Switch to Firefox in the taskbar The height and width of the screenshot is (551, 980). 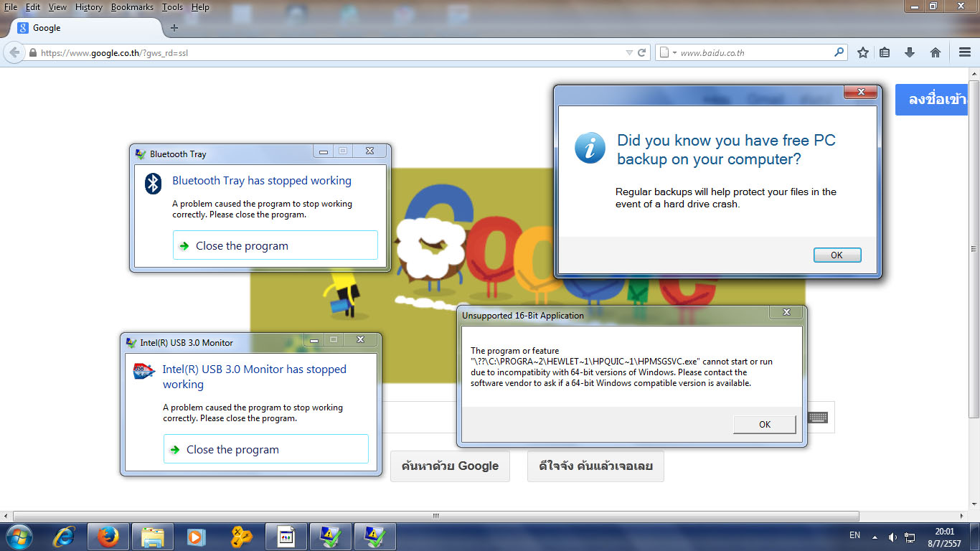108,537
